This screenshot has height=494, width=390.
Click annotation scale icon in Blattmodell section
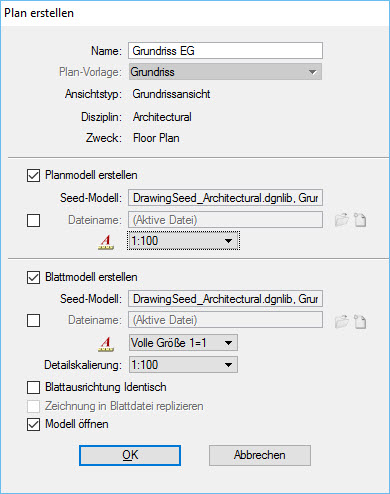106,344
